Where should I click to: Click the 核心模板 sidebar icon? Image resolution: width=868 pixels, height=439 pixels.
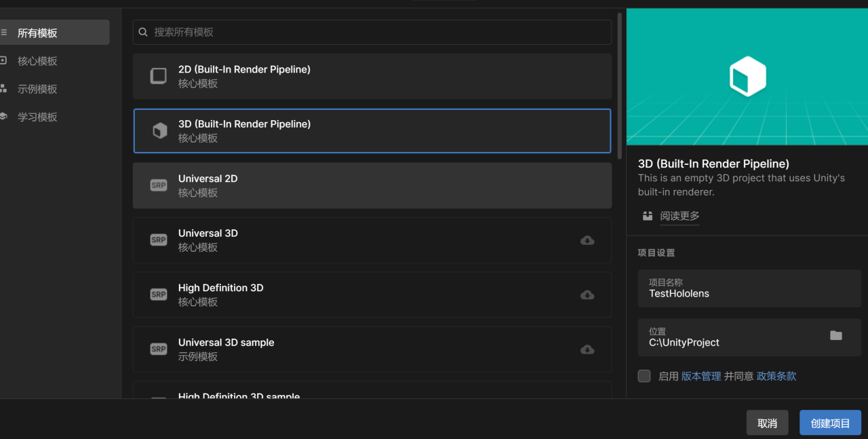[3, 60]
